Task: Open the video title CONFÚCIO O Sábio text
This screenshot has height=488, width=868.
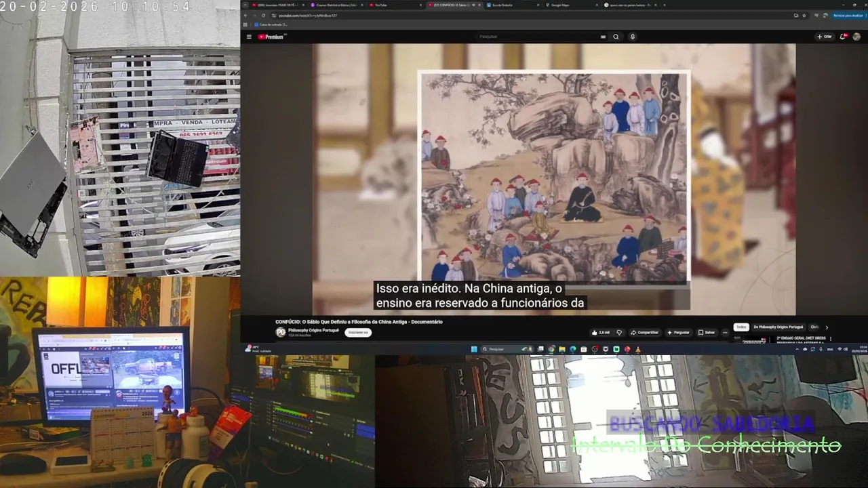Action: [x=359, y=322]
